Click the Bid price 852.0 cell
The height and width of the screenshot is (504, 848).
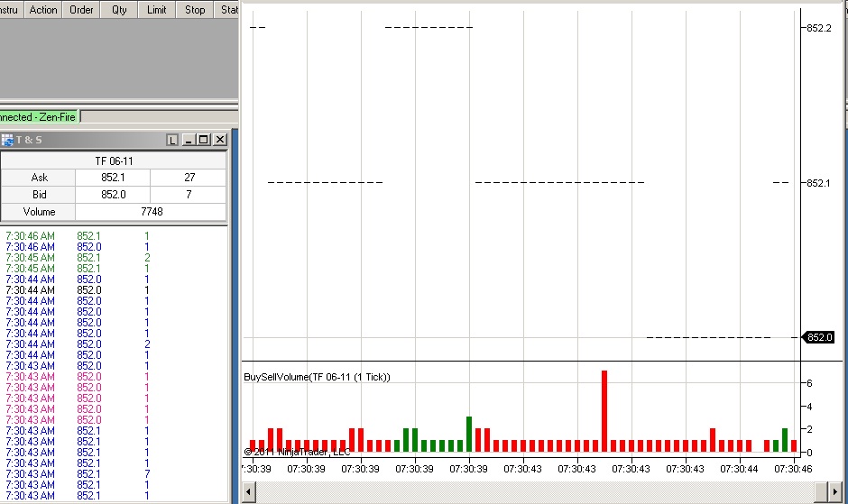click(113, 195)
